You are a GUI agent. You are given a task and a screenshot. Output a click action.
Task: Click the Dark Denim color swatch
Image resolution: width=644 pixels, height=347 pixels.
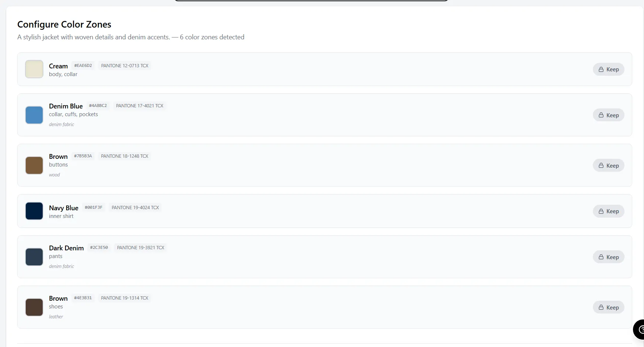click(34, 257)
